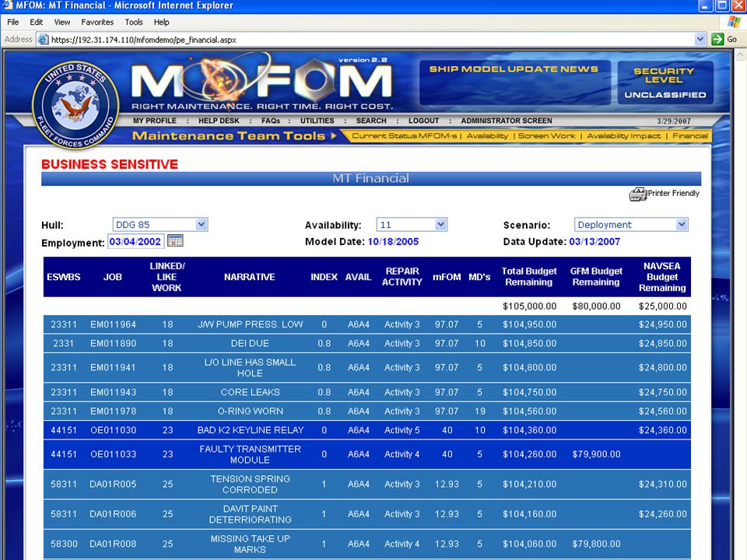Click the $79,900.00 GFM remaining cell
Screen dimensions: 747x560
coord(596,454)
